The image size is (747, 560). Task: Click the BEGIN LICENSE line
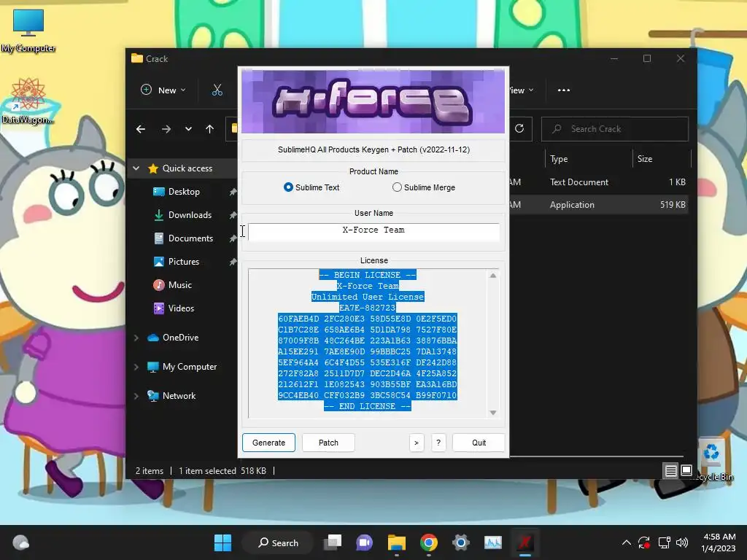point(368,275)
